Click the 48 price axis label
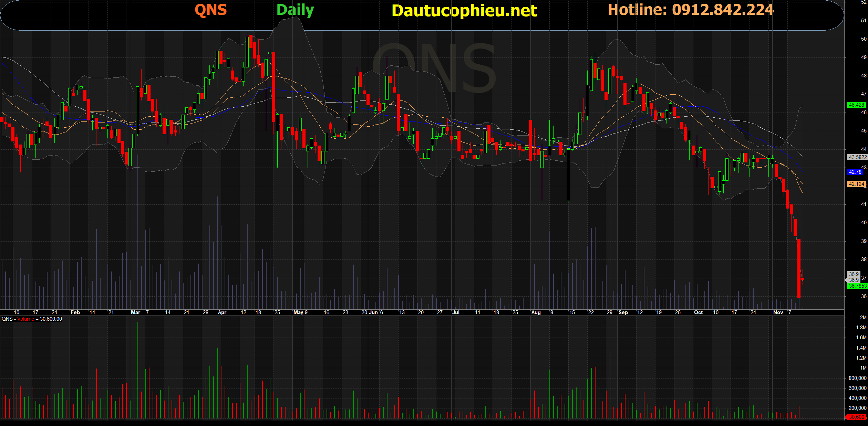The height and width of the screenshot is (426, 868). point(864,76)
